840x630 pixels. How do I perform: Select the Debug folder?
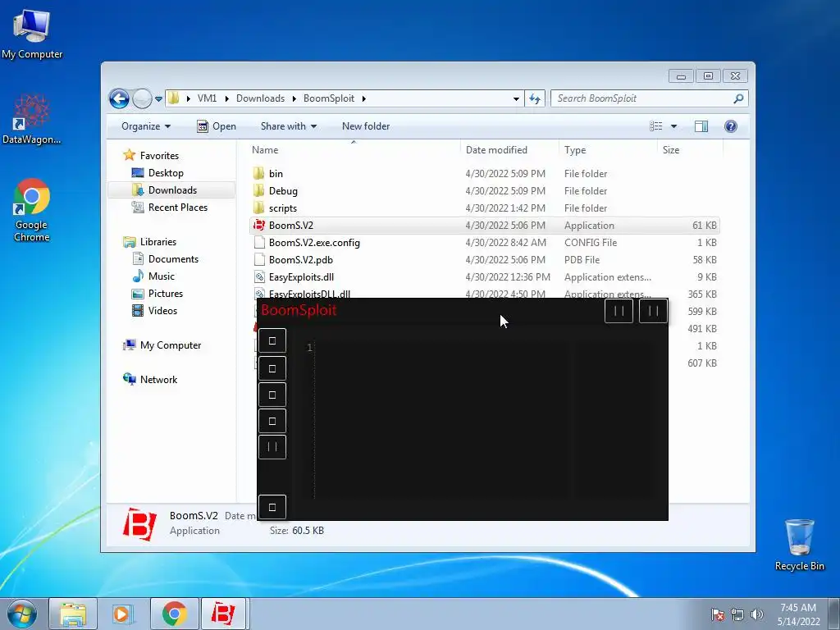(x=484, y=190)
